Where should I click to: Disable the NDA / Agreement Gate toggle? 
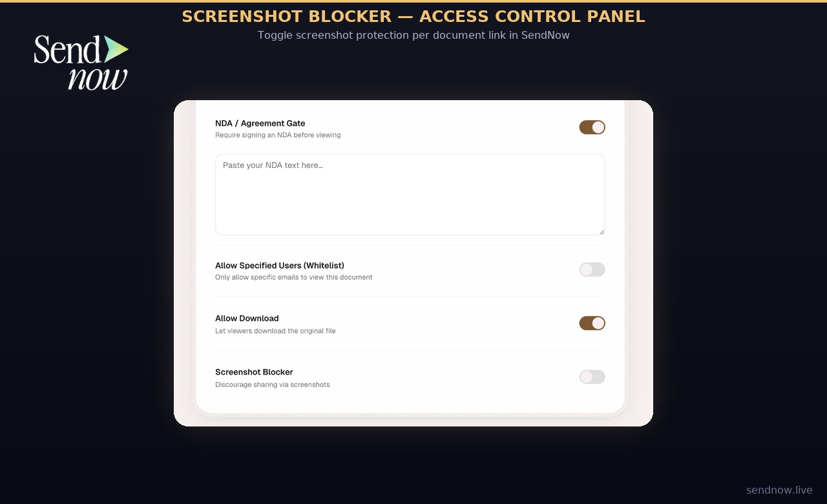pyautogui.click(x=592, y=127)
